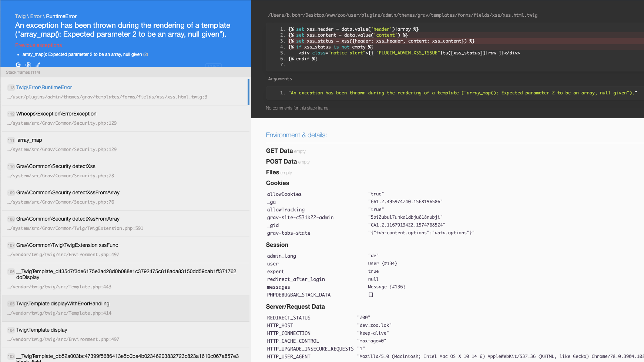Click Environment & details heading

click(x=296, y=135)
